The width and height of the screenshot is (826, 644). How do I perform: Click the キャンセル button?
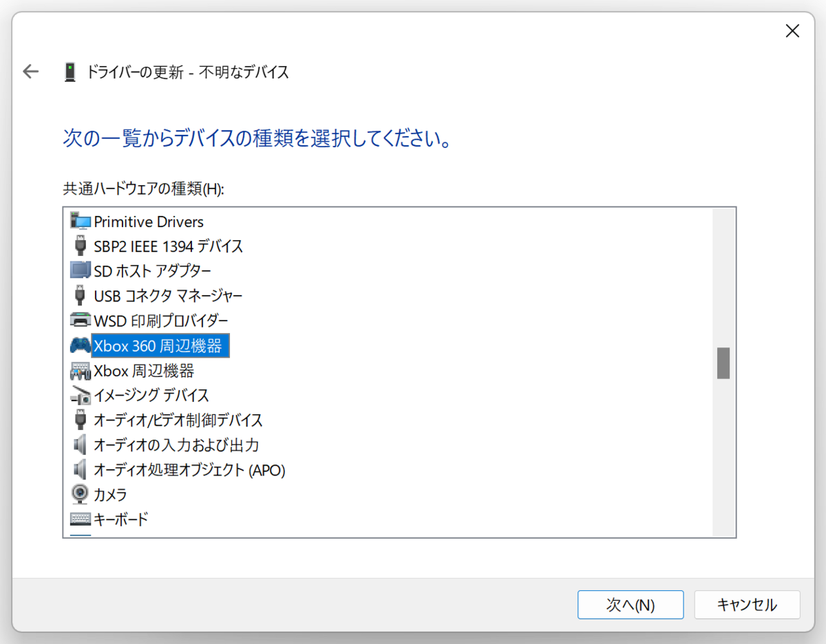click(x=747, y=605)
